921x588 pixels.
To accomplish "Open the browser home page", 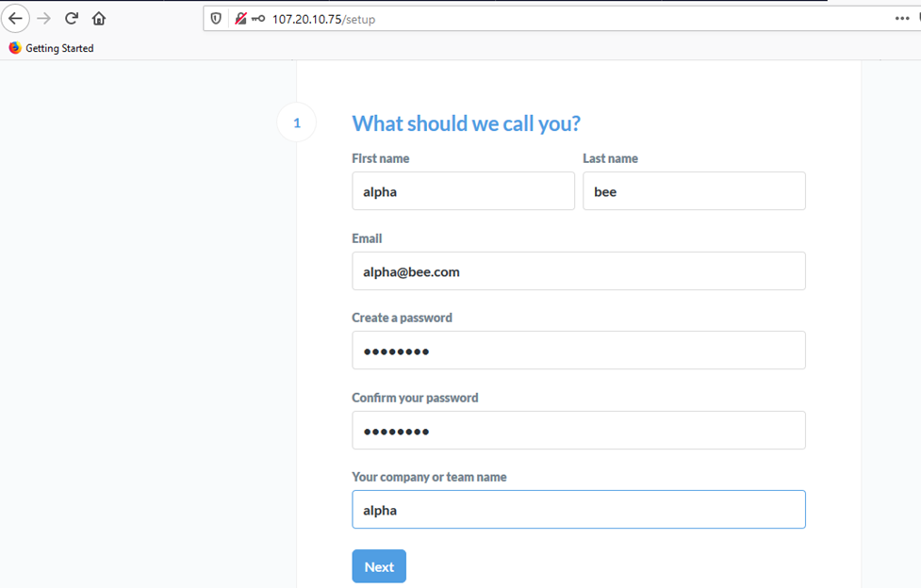I will 99,19.
